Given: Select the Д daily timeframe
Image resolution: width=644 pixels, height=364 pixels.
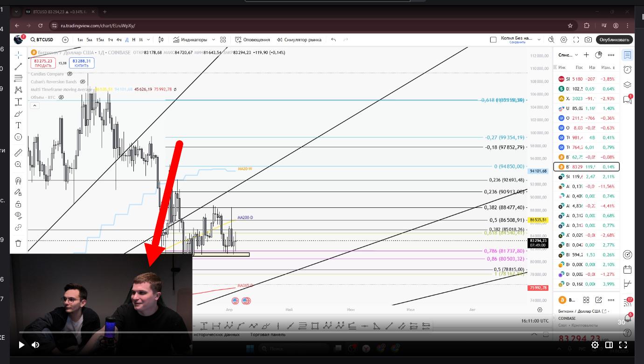Looking at the screenshot, I should pyautogui.click(x=127, y=40).
